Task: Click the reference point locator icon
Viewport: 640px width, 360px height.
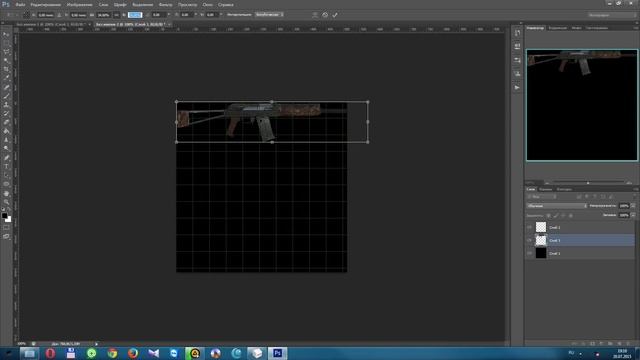Action: click(26, 15)
